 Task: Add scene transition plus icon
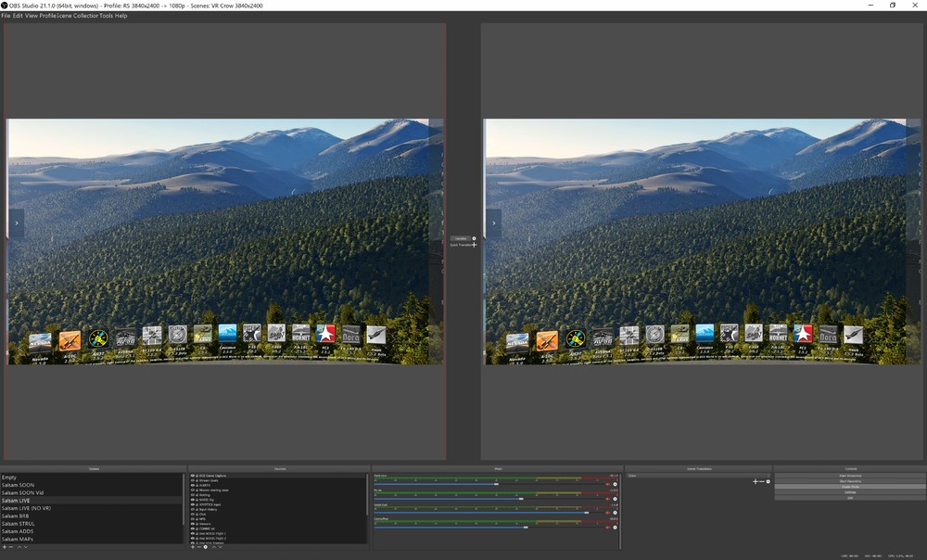tap(756, 481)
